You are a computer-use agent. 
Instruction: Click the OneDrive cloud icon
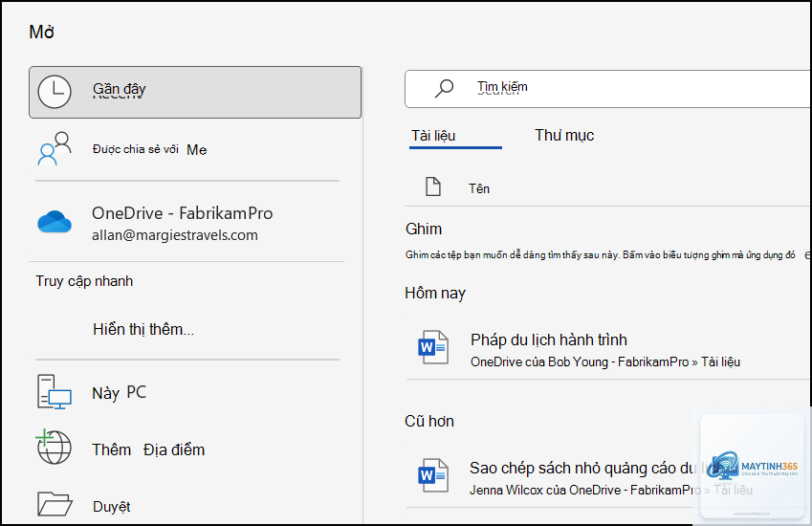[55, 222]
